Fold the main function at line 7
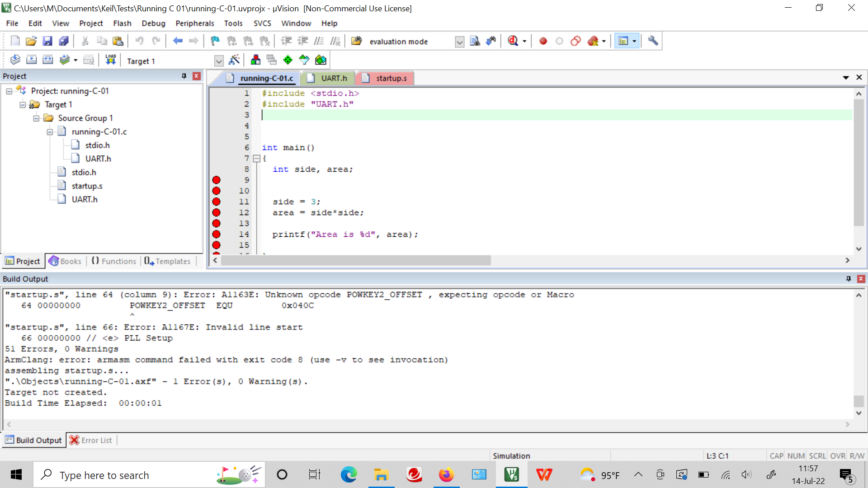The image size is (868, 488). 256,159
